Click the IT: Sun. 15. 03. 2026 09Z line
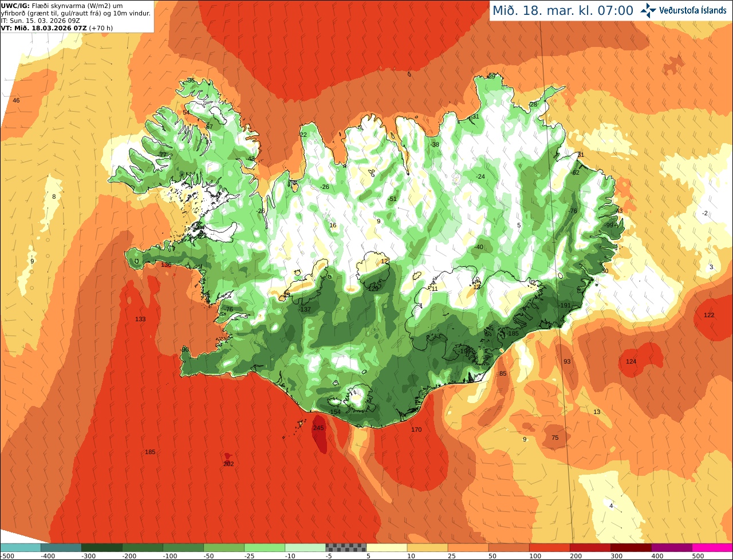 (x=41, y=20)
